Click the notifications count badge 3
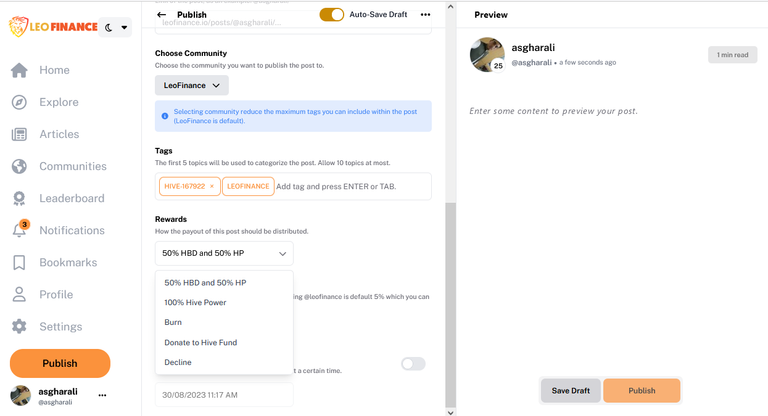 (x=24, y=224)
